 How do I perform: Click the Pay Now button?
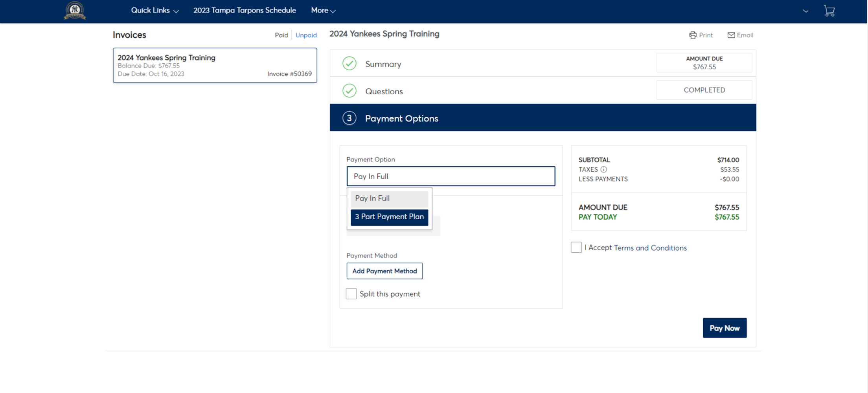(725, 328)
